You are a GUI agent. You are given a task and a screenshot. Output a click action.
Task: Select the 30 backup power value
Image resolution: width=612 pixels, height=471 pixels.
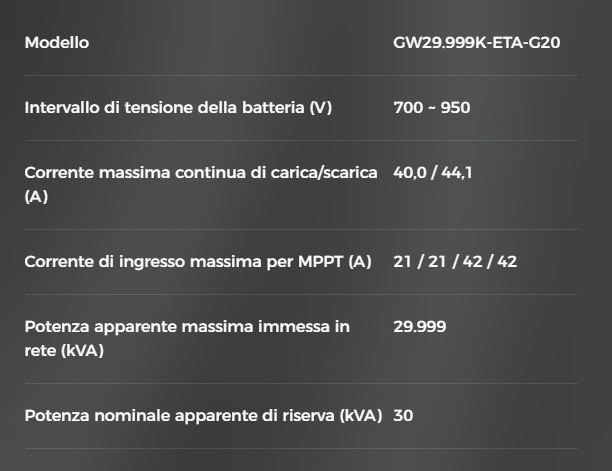point(403,415)
